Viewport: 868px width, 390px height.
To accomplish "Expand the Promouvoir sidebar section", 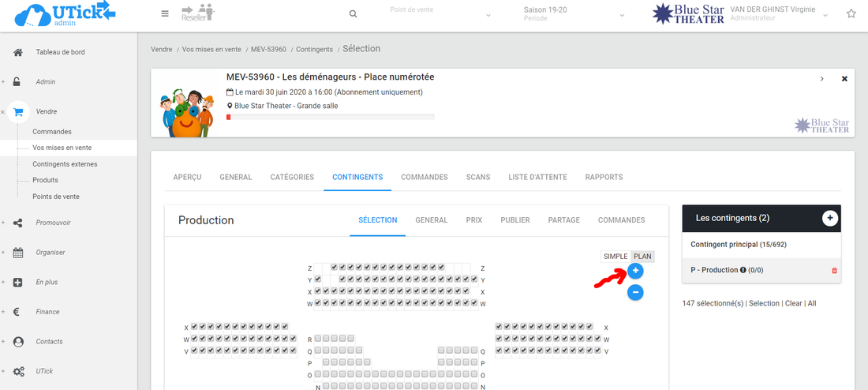I will [x=53, y=223].
